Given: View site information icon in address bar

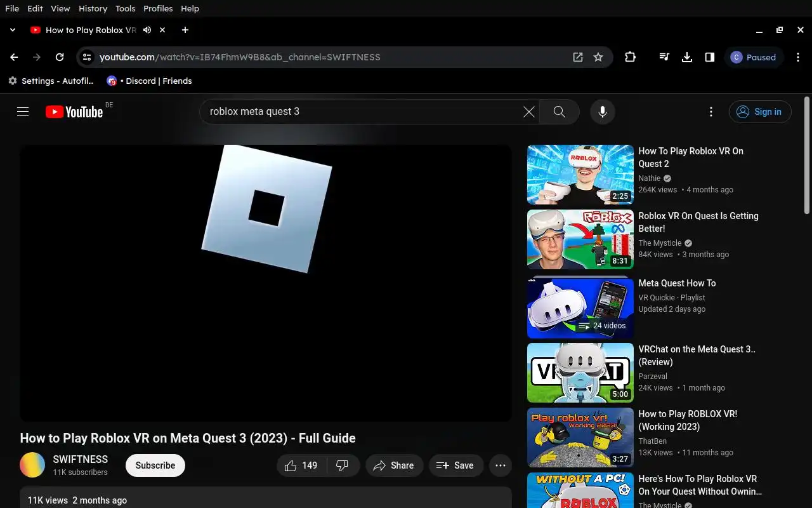Looking at the screenshot, I should click(88, 57).
